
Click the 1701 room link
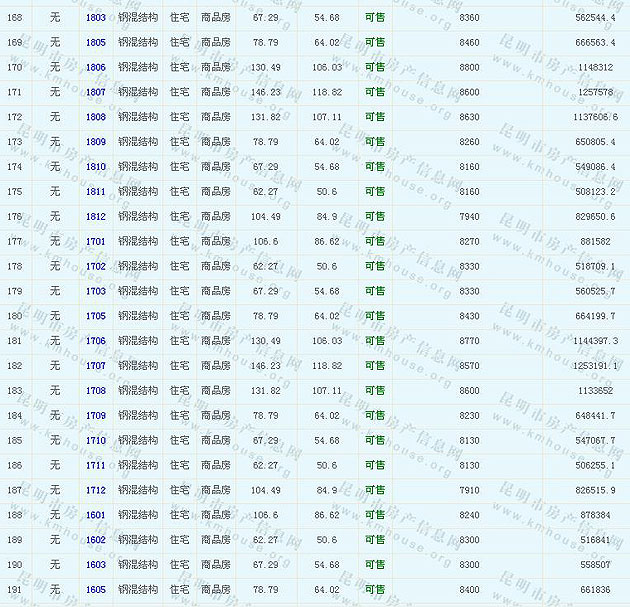(96, 241)
